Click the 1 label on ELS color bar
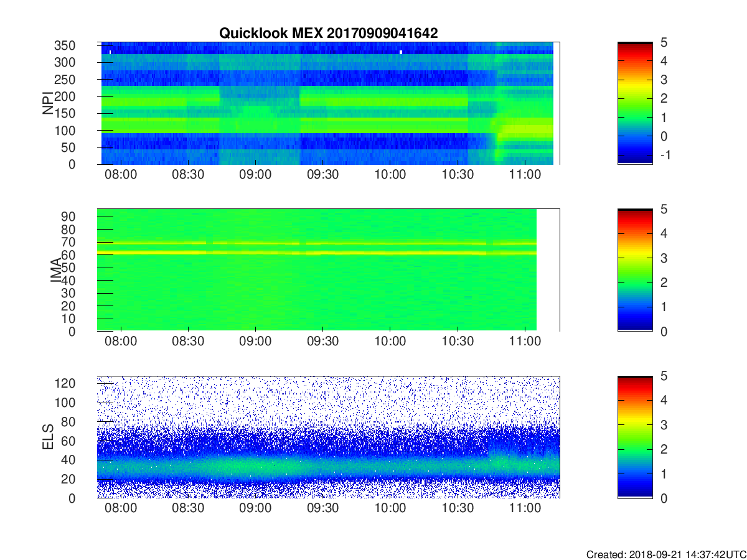The width and height of the screenshot is (747, 560). [x=663, y=474]
